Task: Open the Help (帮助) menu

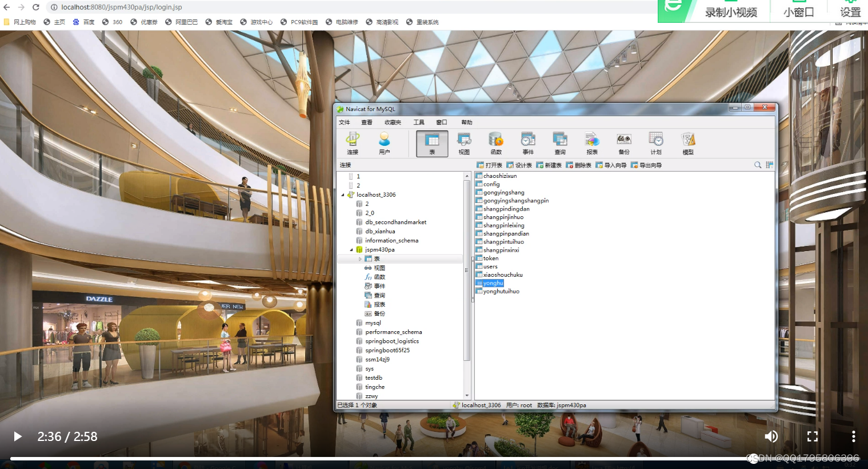Action: pos(467,122)
